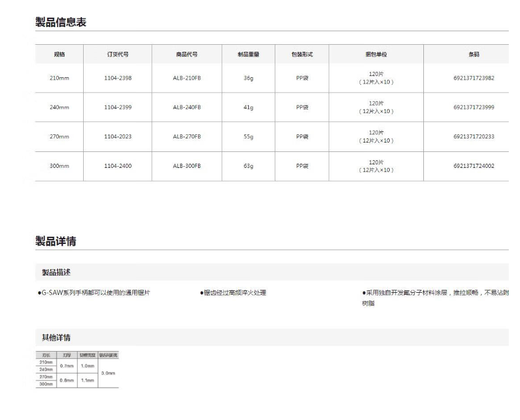Image resolution: width=520 pixels, height=420 pixels.
Task: Select product code ALB-300FB cell
Action: (x=186, y=166)
